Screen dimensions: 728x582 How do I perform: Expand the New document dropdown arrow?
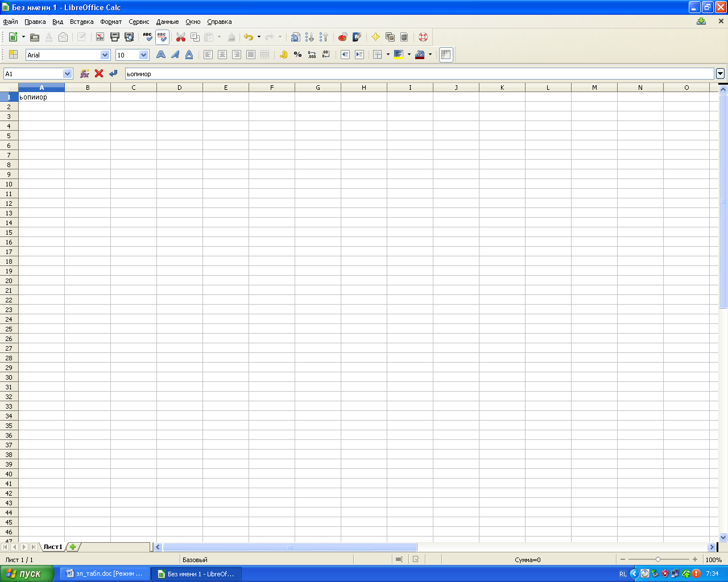[x=23, y=37]
